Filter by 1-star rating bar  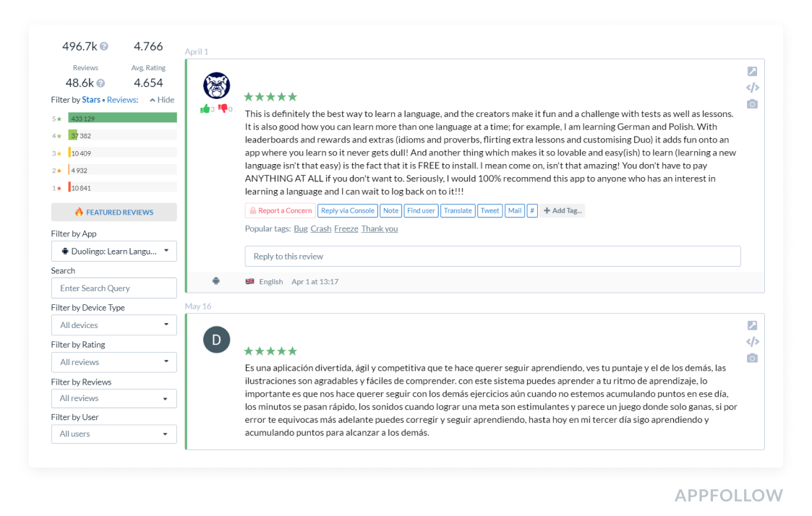(122, 188)
